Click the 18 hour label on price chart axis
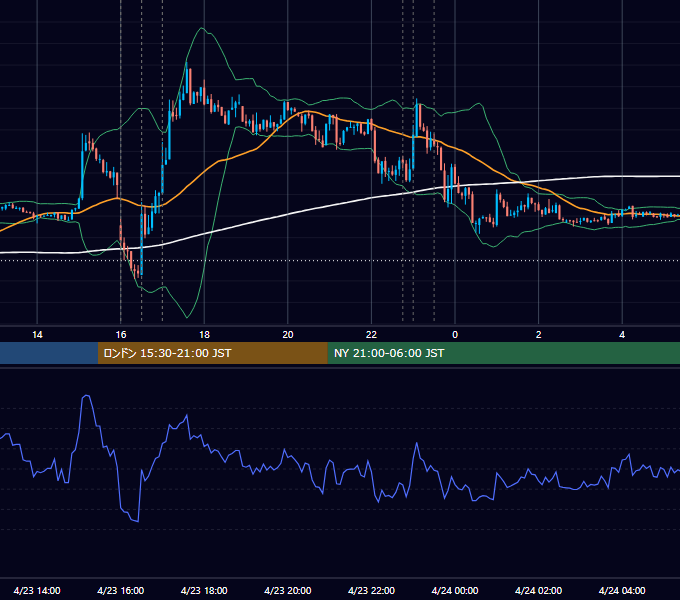Screen dimensions: 680x600 [204, 335]
